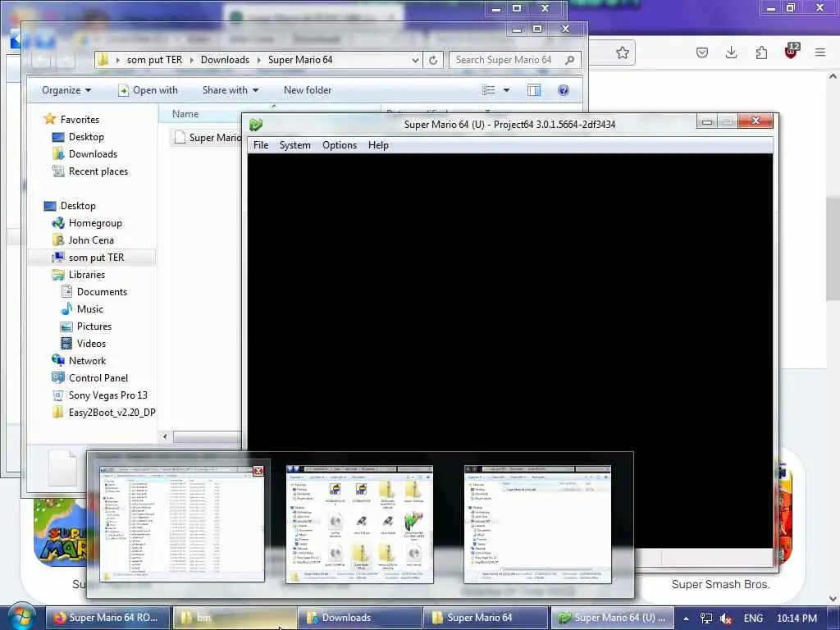Switch to Project64 Super Mario 64 (U) taskbar button
The height and width of the screenshot is (630, 840).
[x=612, y=618]
